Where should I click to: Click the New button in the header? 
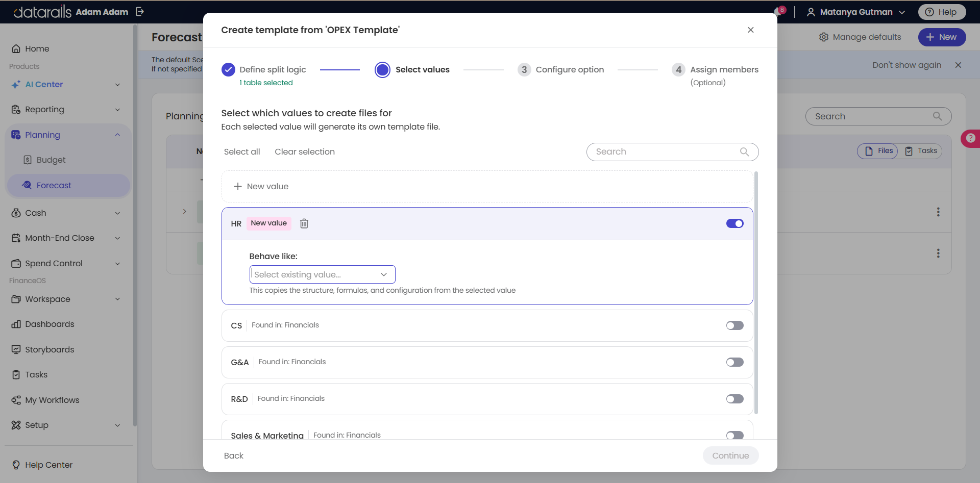[x=942, y=37]
